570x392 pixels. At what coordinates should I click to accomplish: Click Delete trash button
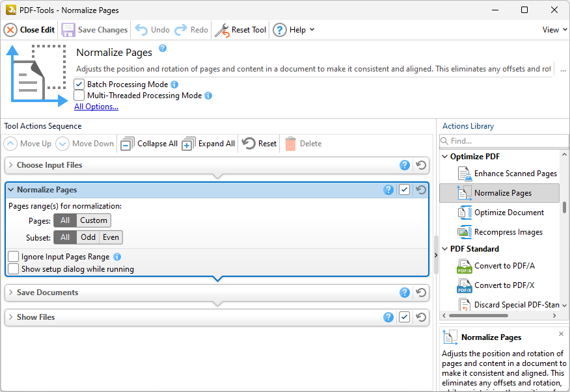303,144
